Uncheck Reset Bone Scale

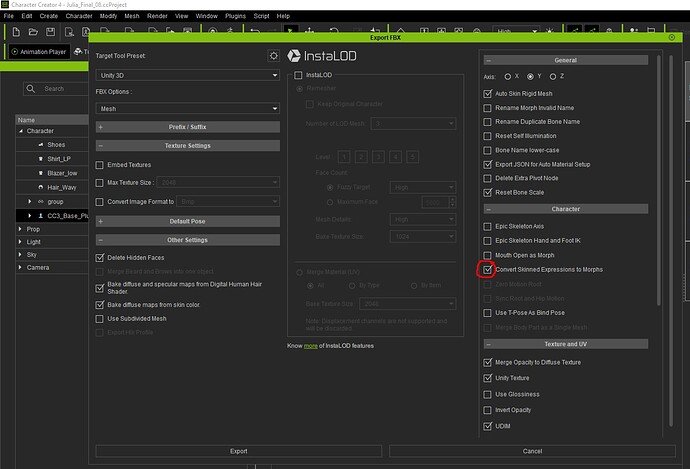(487, 193)
